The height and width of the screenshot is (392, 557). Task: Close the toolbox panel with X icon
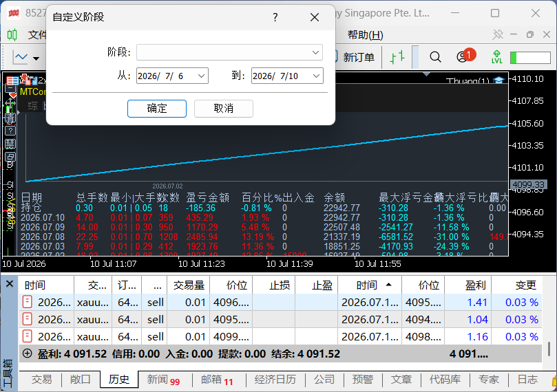click(x=10, y=284)
